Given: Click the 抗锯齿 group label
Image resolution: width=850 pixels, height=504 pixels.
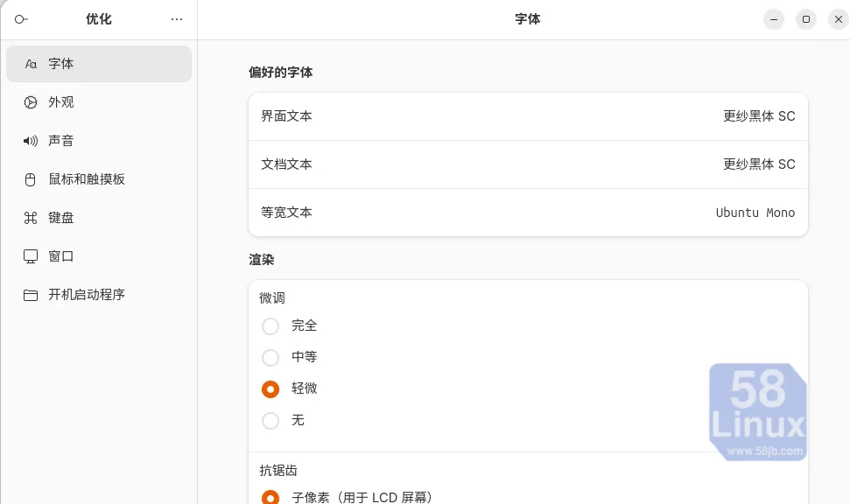Looking at the screenshot, I should [x=278, y=471].
